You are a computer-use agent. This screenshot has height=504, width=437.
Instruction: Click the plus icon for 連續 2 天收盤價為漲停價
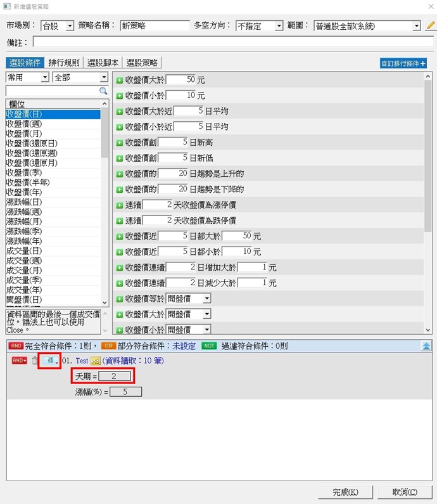(120, 205)
